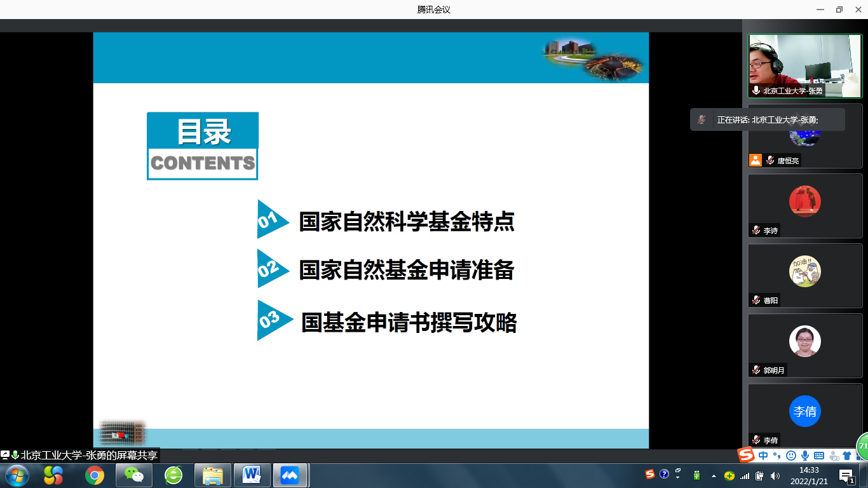The width and height of the screenshot is (868, 488).
Task: Open the green 360 browser icon
Action: pos(173,475)
